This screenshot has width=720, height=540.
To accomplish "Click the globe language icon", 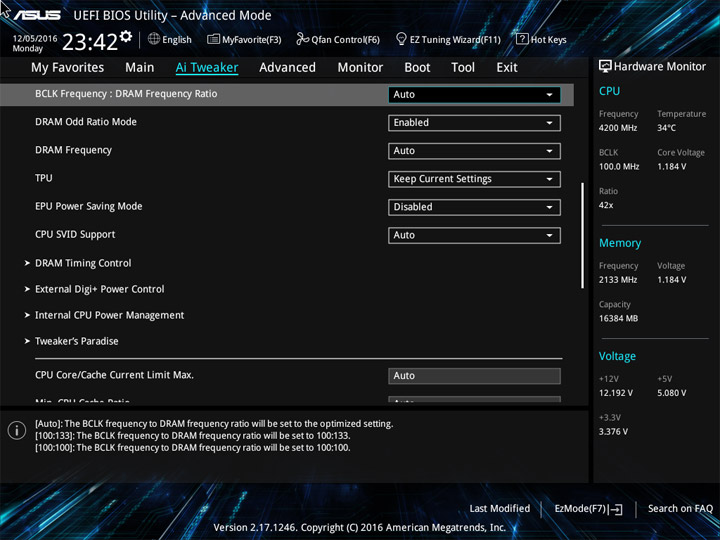I will [154, 39].
